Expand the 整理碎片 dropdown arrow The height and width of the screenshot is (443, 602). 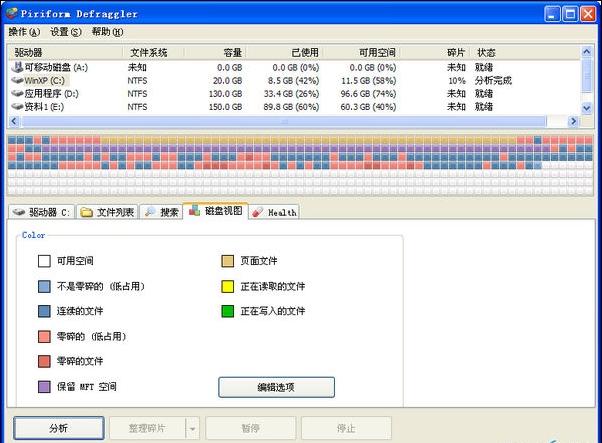[x=192, y=428]
